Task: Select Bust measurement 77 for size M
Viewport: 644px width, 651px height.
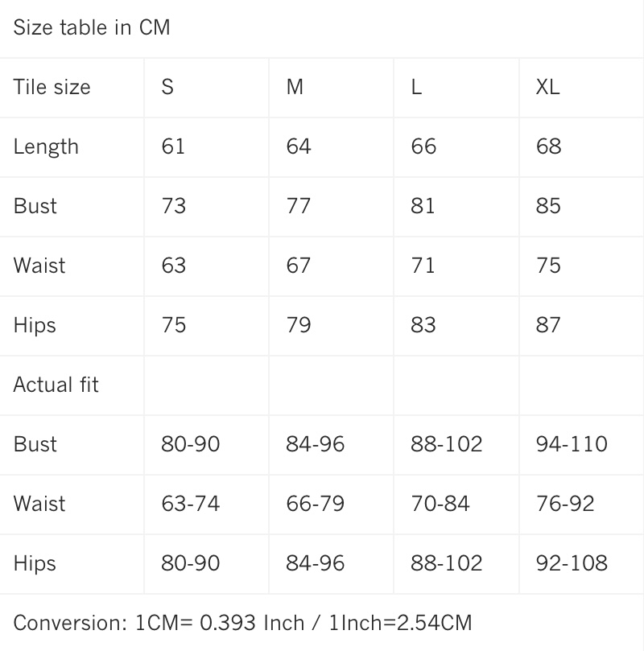Action: point(298,206)
